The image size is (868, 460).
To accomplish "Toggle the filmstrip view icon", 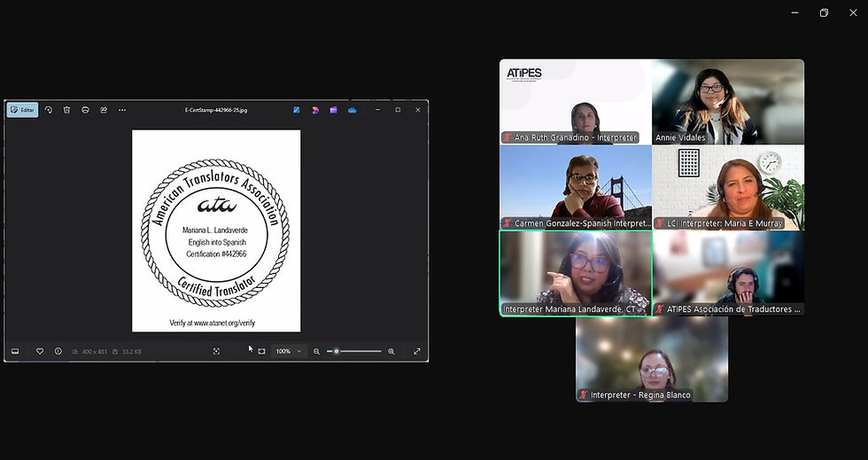I will pyautogui.click(x=16, y=351).
